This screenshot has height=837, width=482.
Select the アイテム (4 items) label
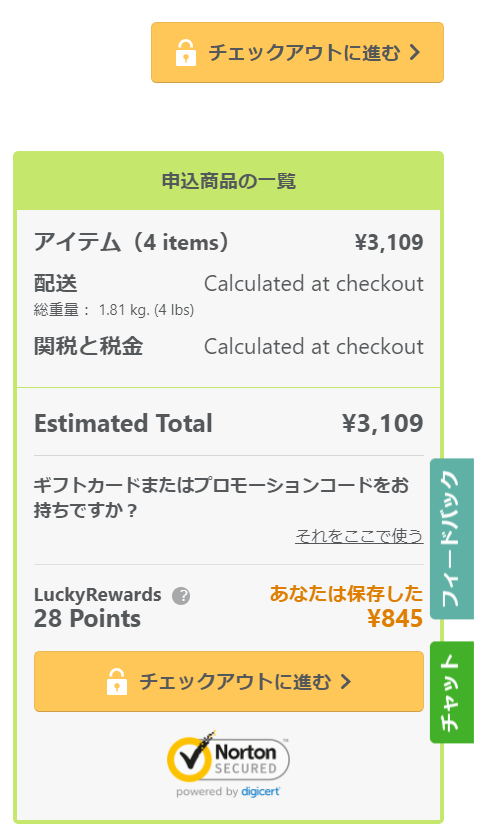click(132, 242)
